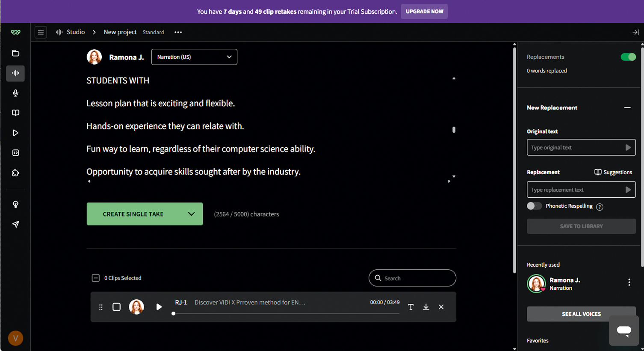Check the RJ-1 clip checkbox

pos(116,307)
